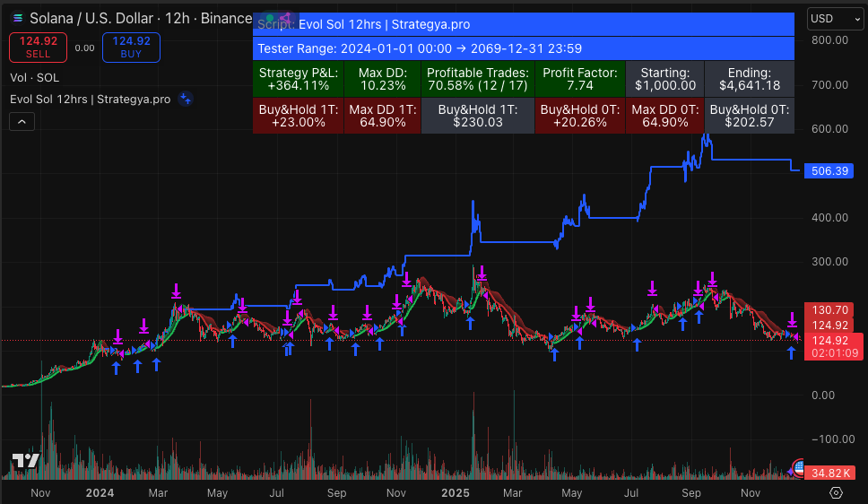Click the blue arrows icon beside the strategy legend

(x=186, y=100)
